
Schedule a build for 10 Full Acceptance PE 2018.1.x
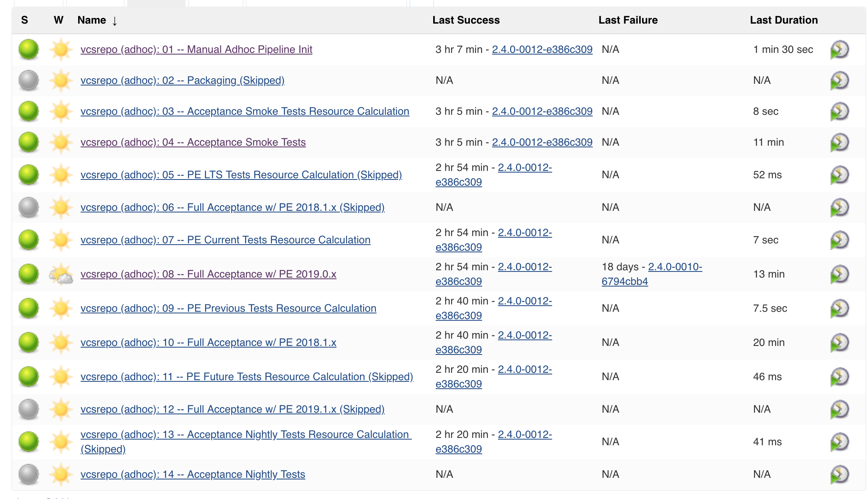pyautogui.click(x=839, y=343)
